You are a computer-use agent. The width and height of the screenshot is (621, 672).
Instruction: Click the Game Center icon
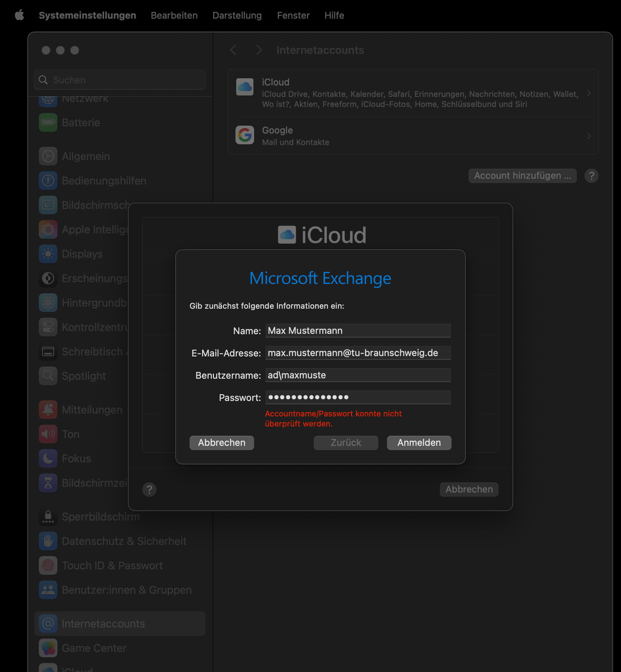pyautogui.click(x=48, y=648)
